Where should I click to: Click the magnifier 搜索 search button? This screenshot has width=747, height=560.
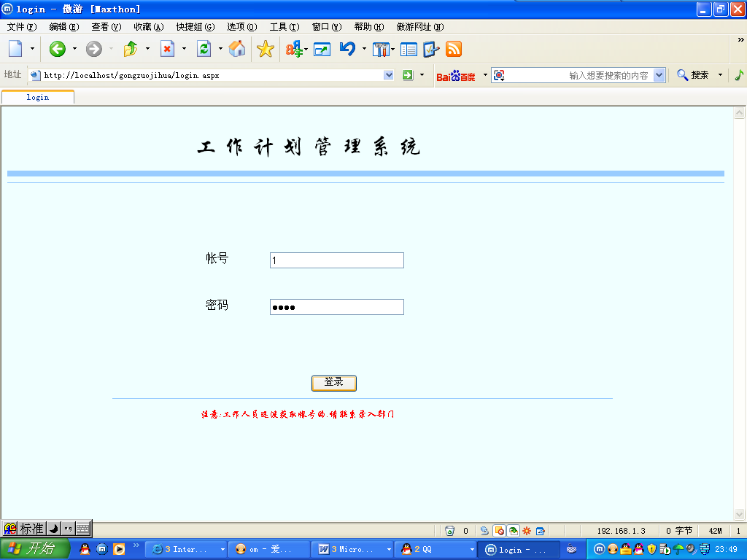coord(693,75)
